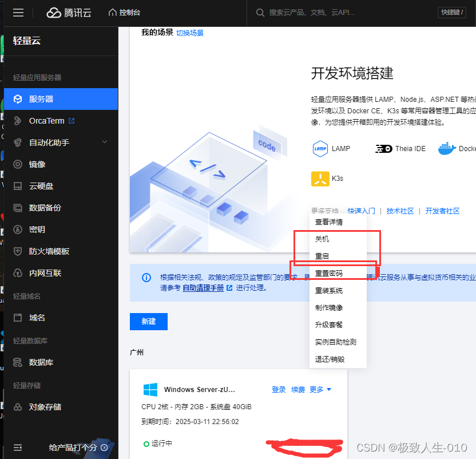The width and height of the screenshot is (476, 459).
Task: Choose 查看详情 from the dropdown menu
Action: pos(338,222)
